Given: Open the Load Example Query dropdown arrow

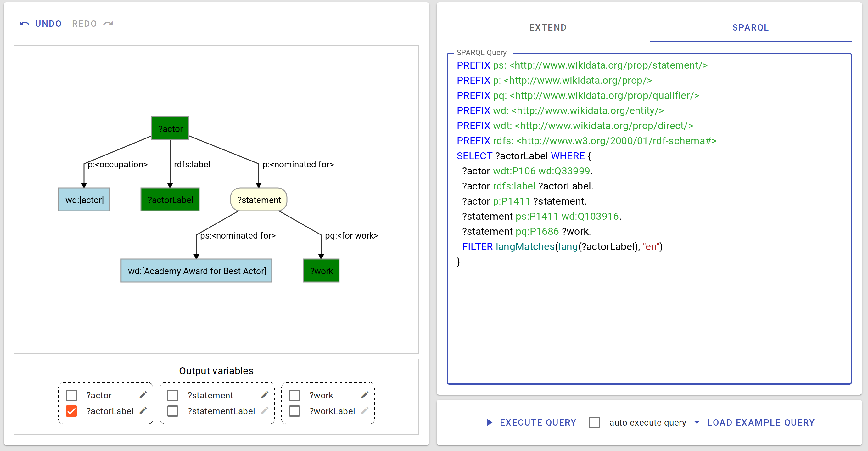Looking at the screenshot, I should 697,422.
